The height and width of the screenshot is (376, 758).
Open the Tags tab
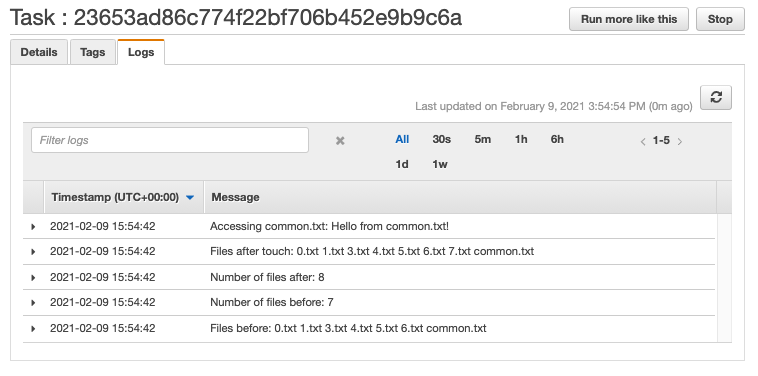coord(92,52)
